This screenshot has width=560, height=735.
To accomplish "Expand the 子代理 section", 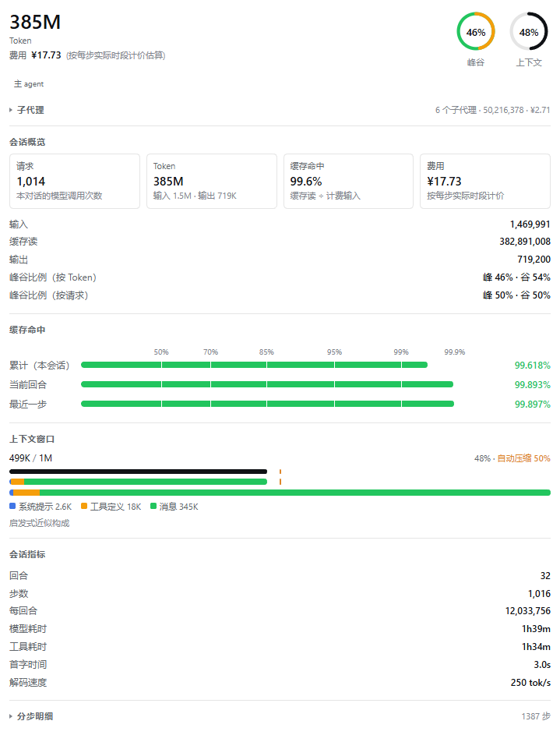I will [26, 110].
